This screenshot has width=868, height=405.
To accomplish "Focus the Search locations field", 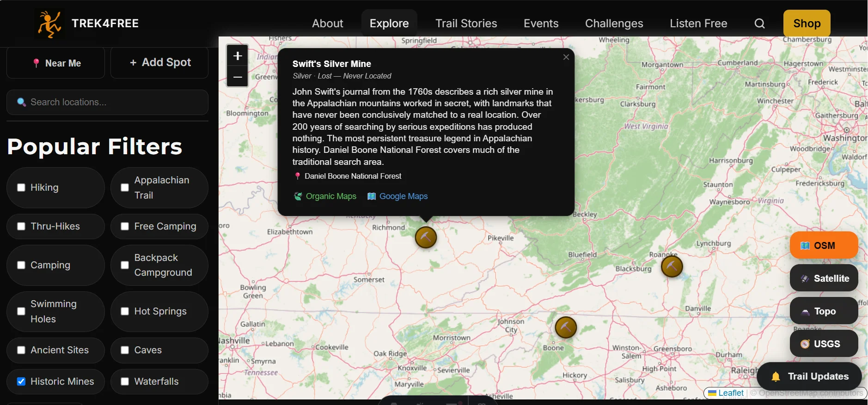I will coord(108,102).
